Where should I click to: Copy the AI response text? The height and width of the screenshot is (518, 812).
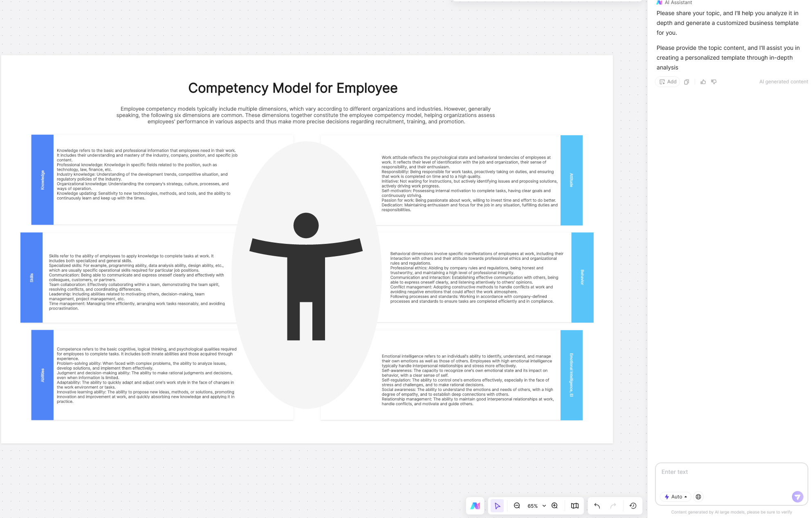686,82
